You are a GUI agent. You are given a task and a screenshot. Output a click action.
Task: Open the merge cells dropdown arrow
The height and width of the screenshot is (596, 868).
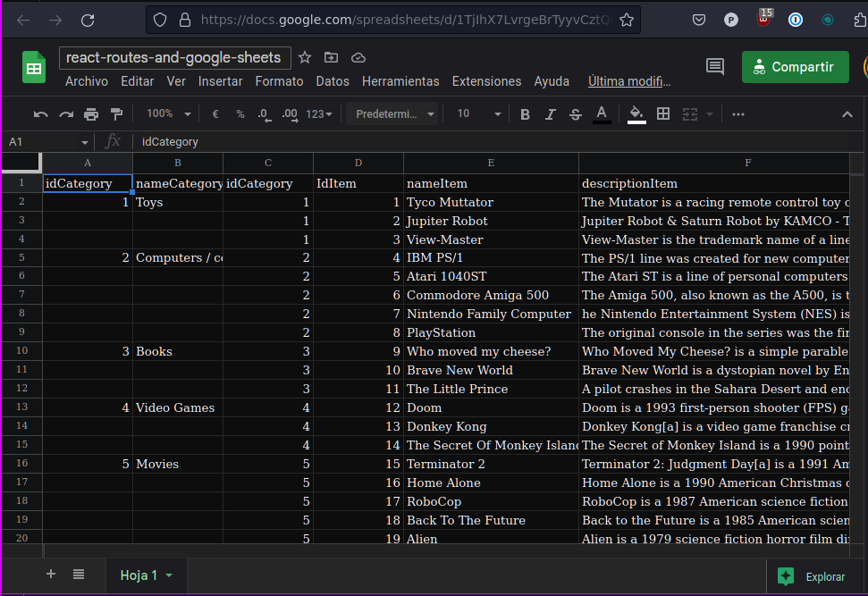click(x=709, y=114)
